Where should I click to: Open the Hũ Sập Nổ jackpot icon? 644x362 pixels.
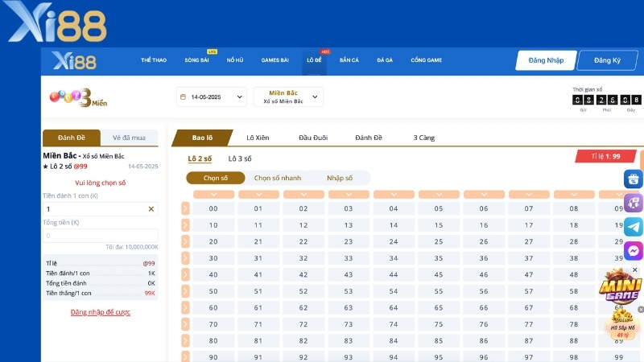click(622, 324)
